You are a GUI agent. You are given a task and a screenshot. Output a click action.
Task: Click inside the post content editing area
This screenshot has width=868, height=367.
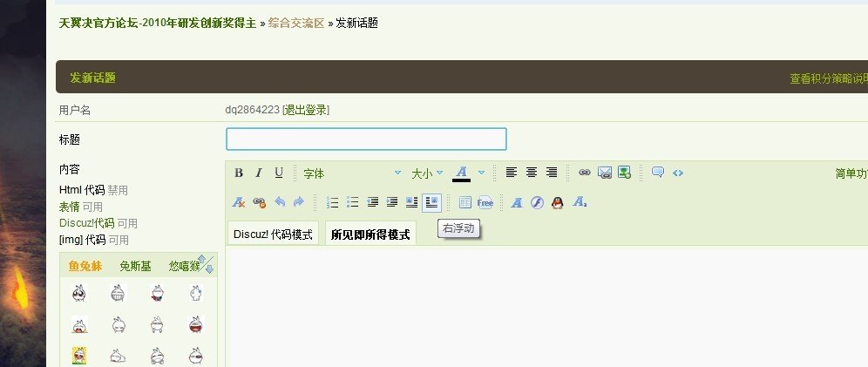point(546,306)
